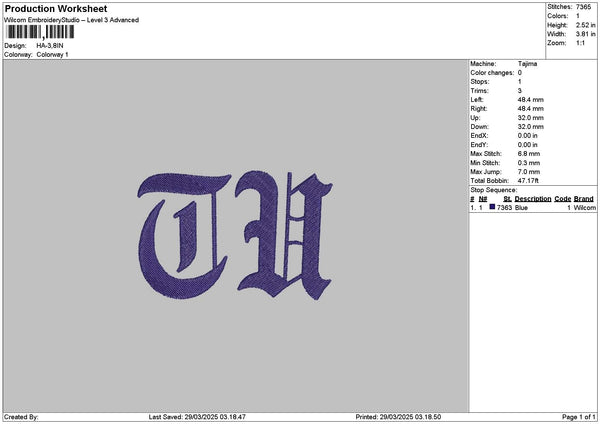Click the Production Worksheet title
Screen dimensions: 600x424
(x=55, y=9)
